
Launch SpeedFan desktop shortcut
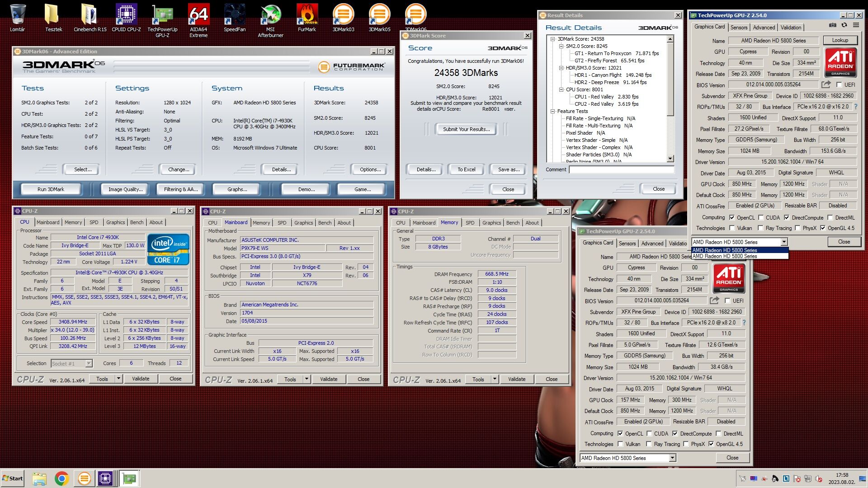coord(235,18)
